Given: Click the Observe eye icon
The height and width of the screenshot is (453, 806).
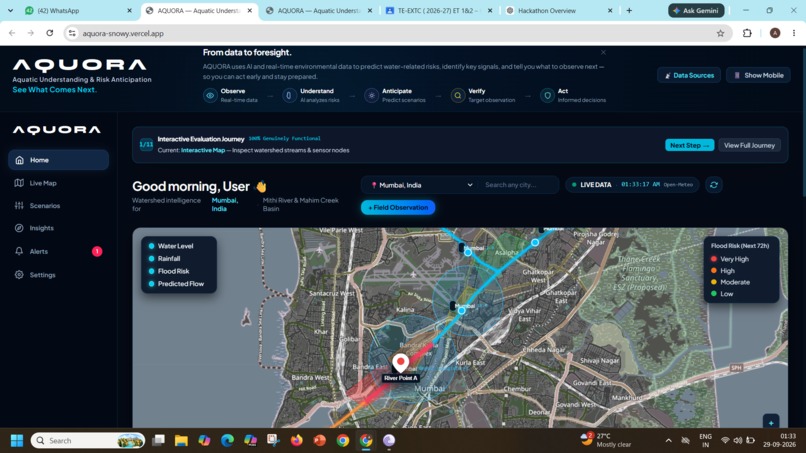Looking at the screenshot, I should pos(210,96).
